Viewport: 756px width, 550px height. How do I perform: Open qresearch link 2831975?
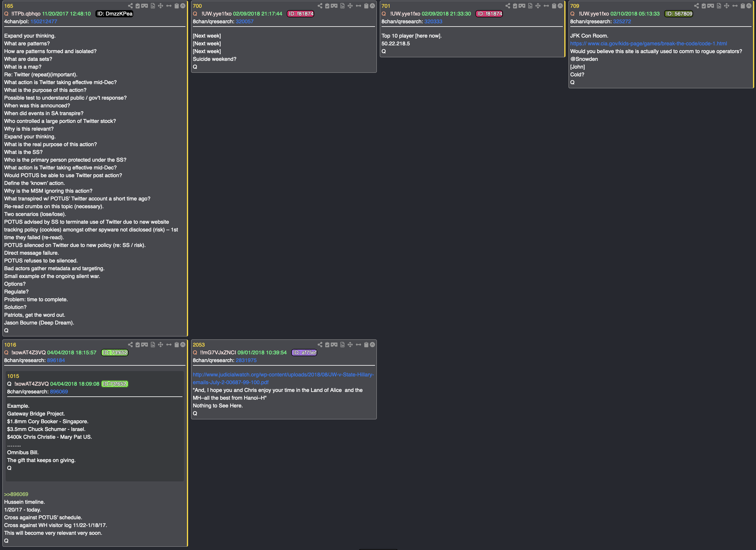click(x=246, y=360)
